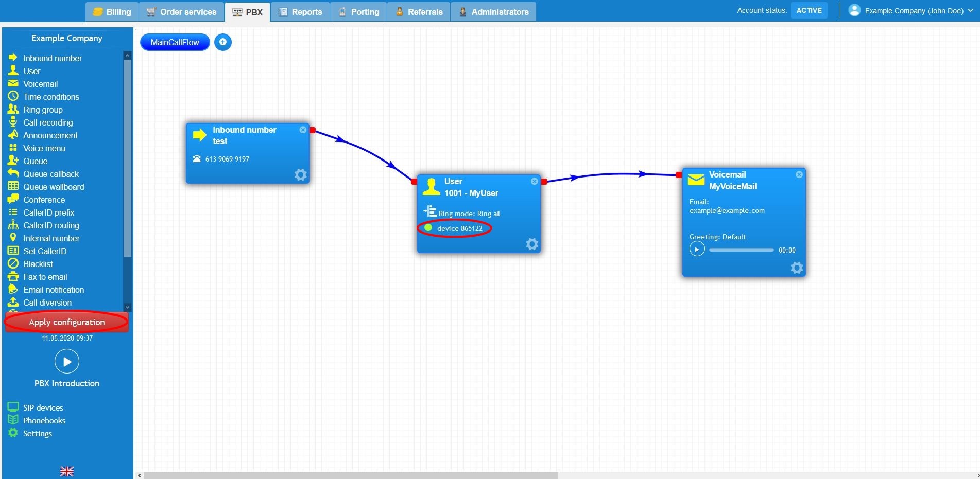Open settings gear on Inbound number block
Screen dimensions: 980x479
[300, 175]
